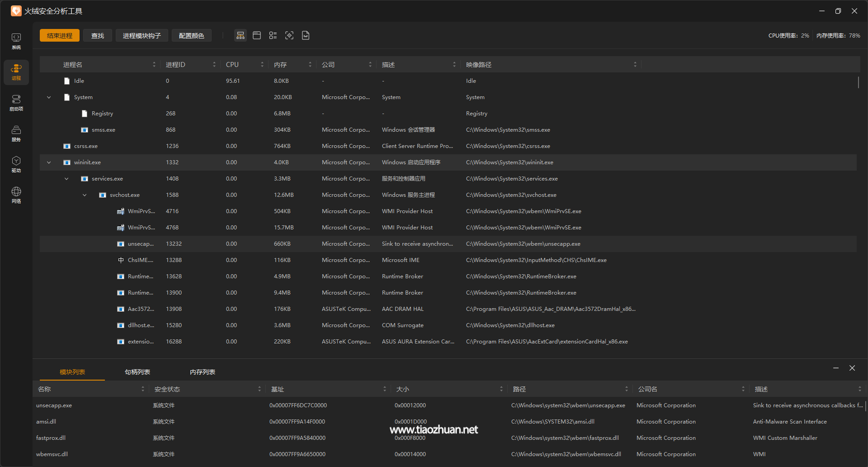Viewport: 868px width, 467px height.
Task: Click the ChsIME process icon
Action: [121, 260]
